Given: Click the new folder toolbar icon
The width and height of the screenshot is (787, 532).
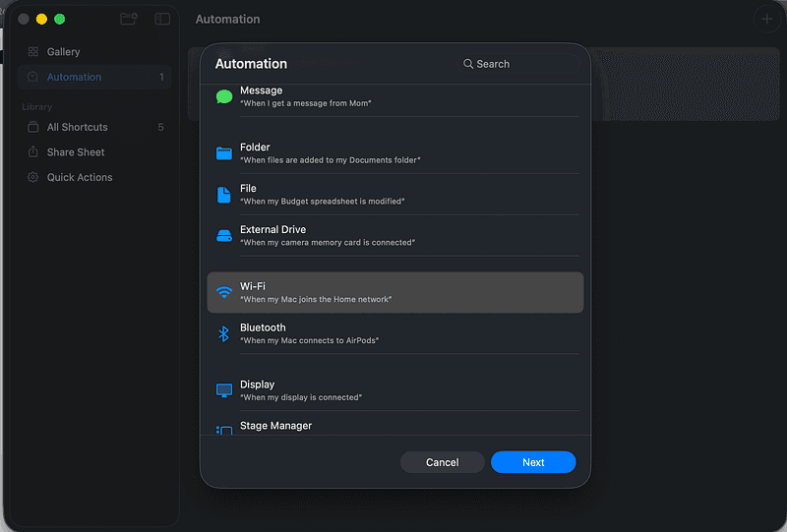Looking at the screenshot, I should pyautogui.click(x=129, y=19).
